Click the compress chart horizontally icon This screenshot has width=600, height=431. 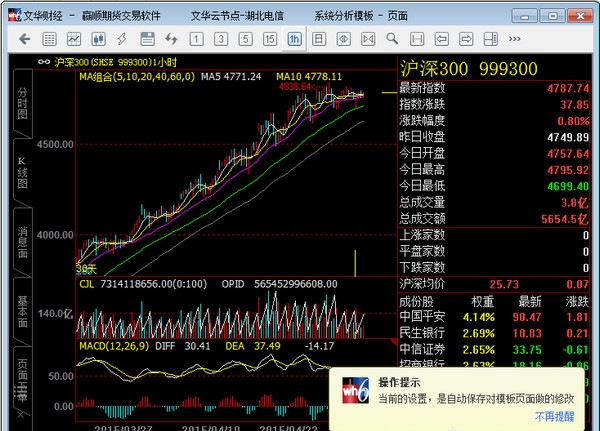368,39
